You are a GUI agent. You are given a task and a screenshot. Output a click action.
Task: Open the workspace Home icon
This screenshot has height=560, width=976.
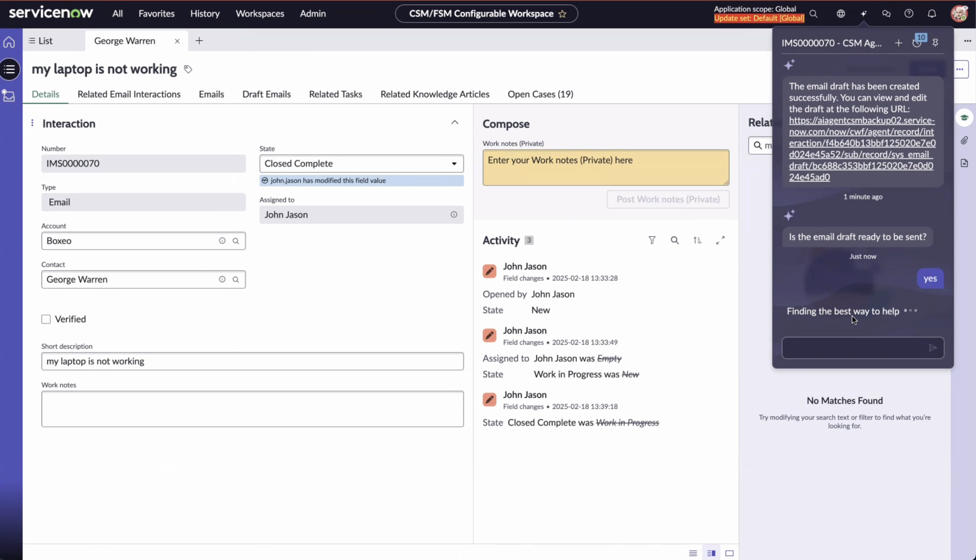click(x=9, y=42)
